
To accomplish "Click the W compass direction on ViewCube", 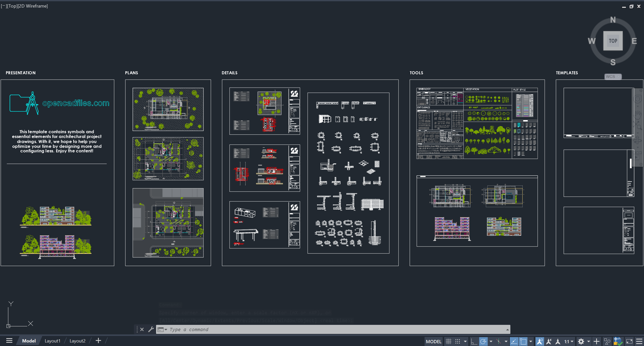I will click(592, 41).
